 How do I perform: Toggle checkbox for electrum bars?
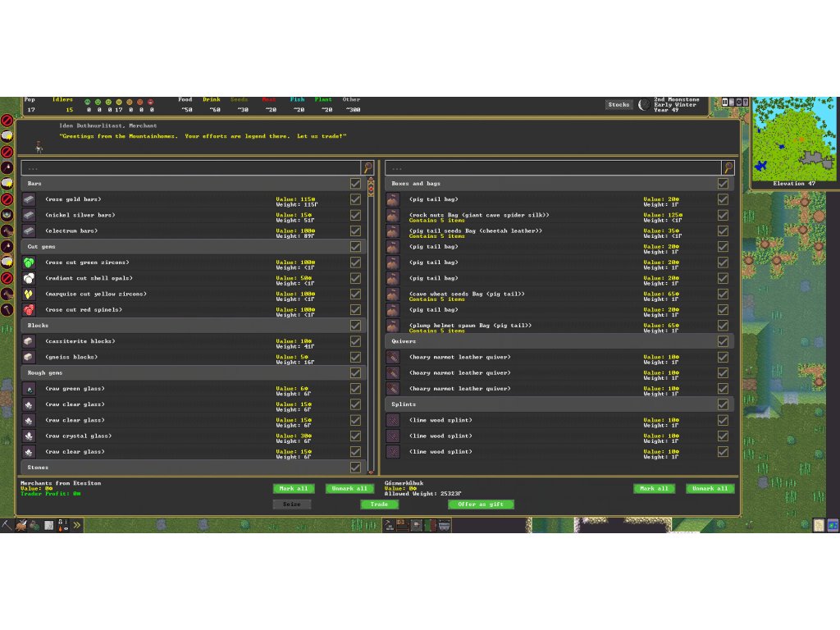pyautogui.click(x=355, y=231)
